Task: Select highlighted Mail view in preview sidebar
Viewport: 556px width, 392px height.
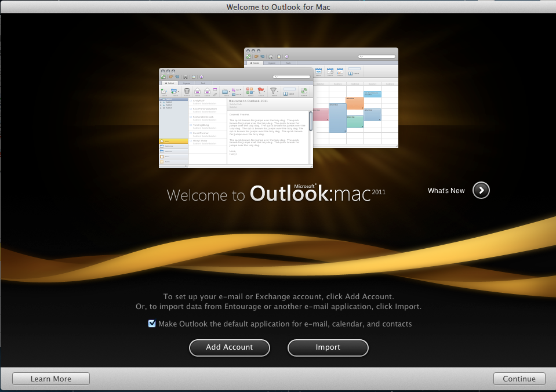Action: [x=173, y=141]
